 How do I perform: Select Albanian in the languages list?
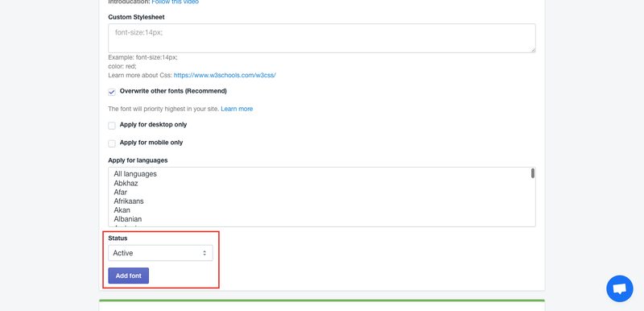(128, 219)
